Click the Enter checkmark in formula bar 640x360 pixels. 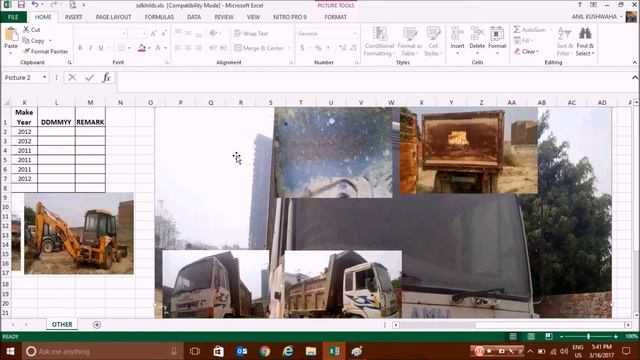(89, 78)
